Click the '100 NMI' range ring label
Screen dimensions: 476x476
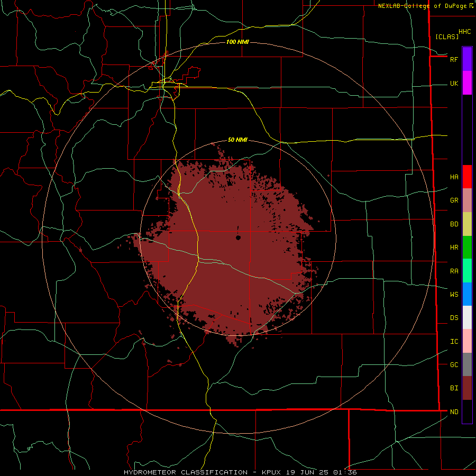pos(237,42)
